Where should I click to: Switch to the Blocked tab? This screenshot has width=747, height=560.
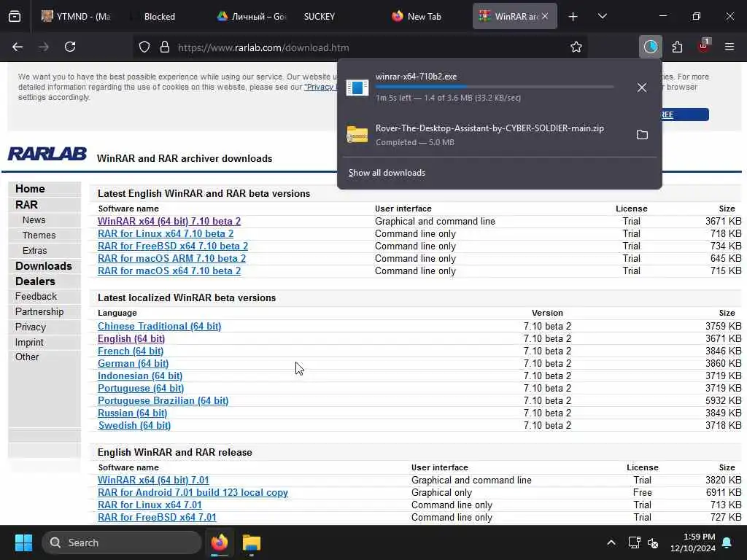[x=160, y=17]
